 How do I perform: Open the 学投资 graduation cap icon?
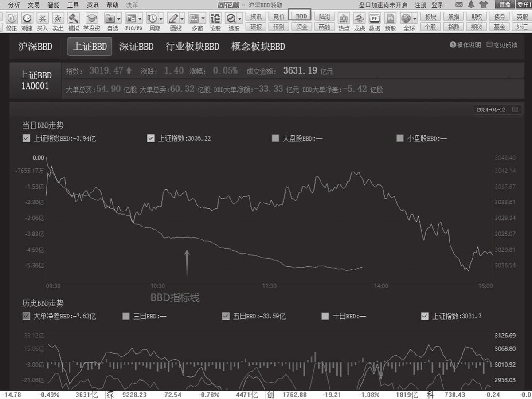92,18
